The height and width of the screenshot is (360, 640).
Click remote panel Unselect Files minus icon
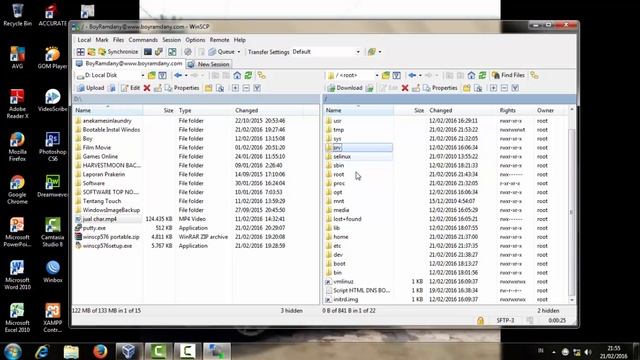pos(504,88)
